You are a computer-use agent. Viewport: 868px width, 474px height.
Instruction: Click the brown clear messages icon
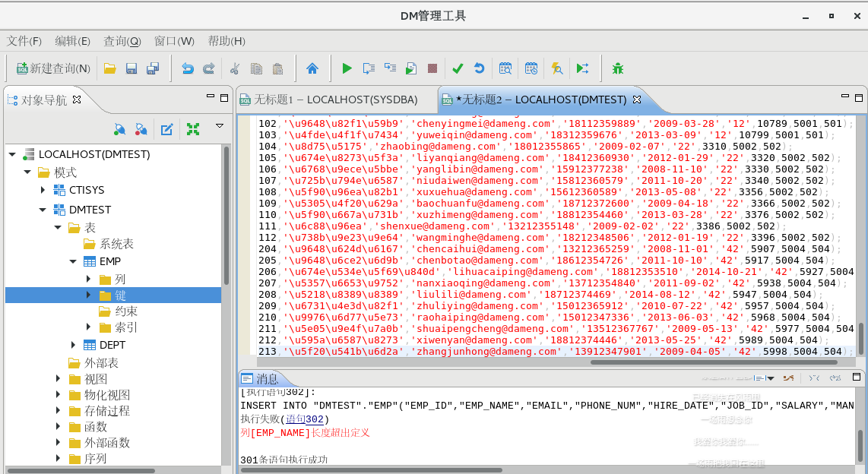pos(789,378)
